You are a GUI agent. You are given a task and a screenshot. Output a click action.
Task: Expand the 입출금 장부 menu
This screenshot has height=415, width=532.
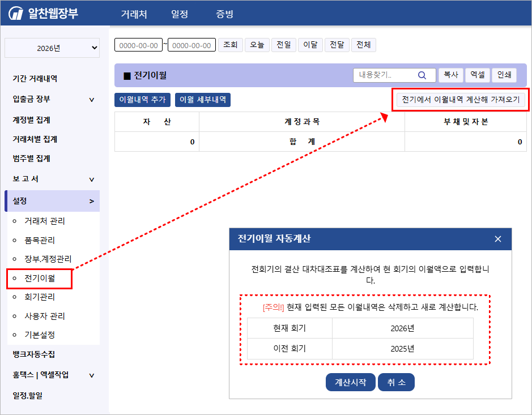coord(53,99)
